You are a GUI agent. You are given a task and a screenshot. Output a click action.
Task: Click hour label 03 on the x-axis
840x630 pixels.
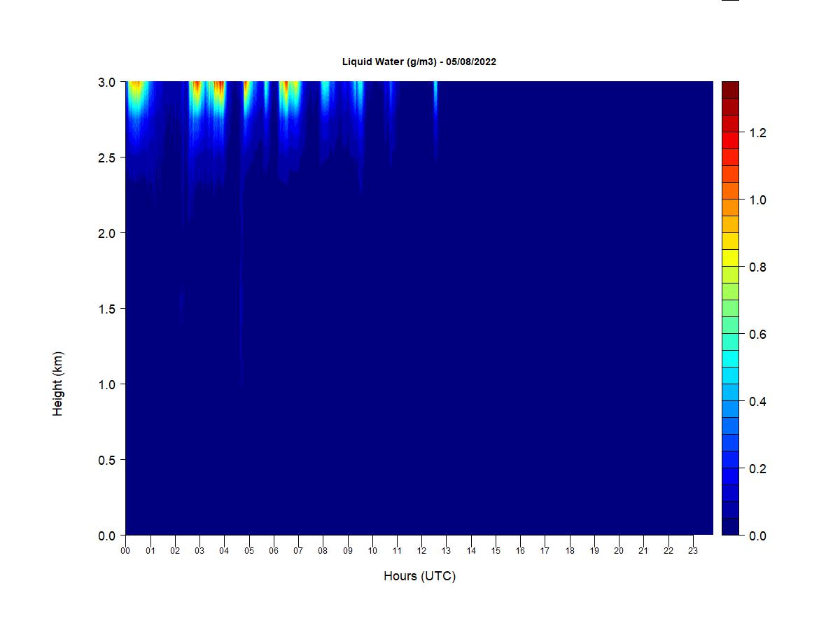coord(199,551)
